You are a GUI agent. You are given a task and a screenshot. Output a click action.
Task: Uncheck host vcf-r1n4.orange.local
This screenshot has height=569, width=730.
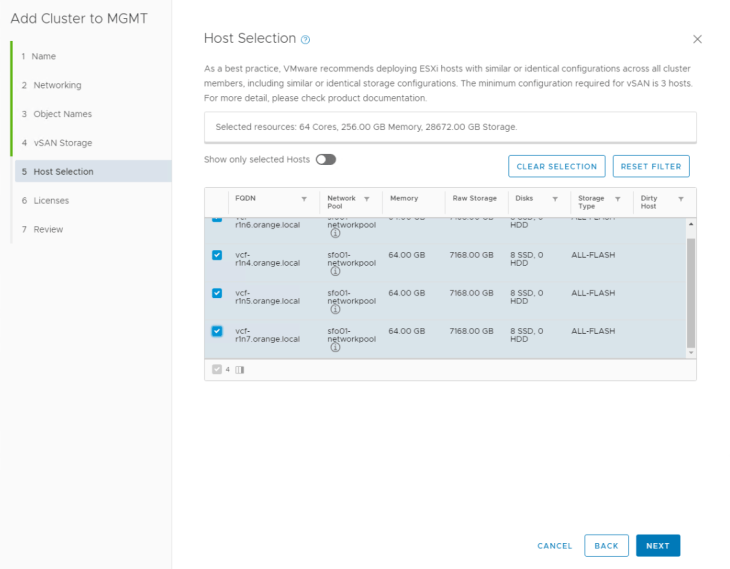[217, 255]
